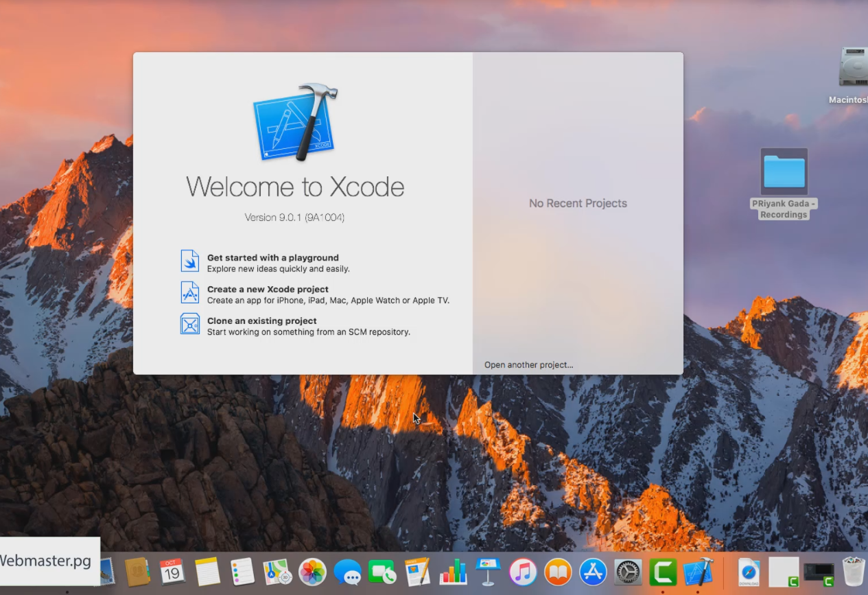Click the Swift playground icon in the welcome list
868x595 pixels.
[190, 261]
